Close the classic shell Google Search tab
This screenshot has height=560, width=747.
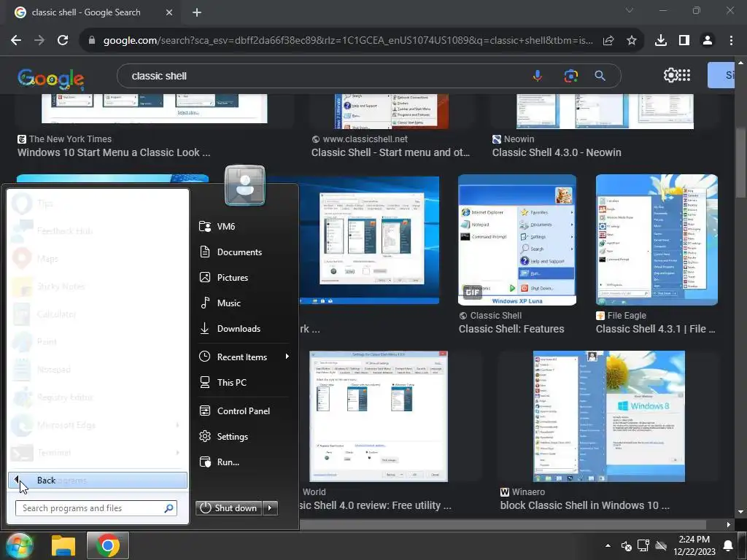(169, 13)
